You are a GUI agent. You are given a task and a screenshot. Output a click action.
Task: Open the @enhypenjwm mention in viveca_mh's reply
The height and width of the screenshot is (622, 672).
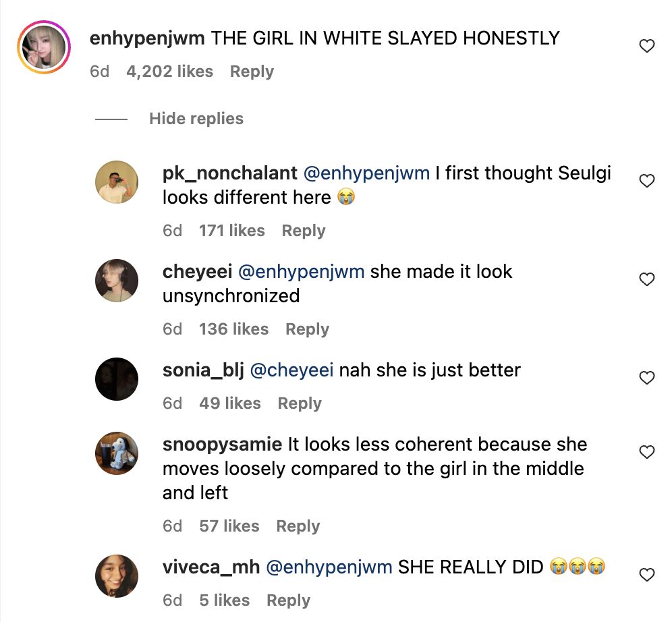(329, 567)
